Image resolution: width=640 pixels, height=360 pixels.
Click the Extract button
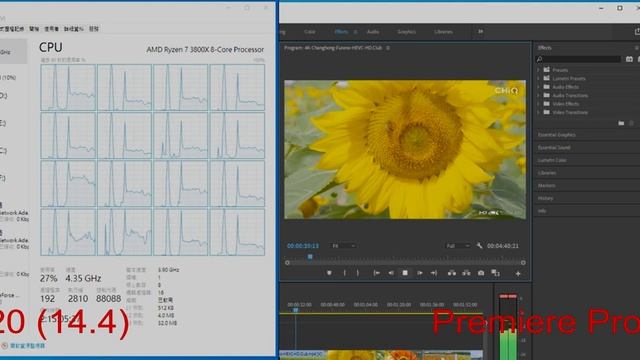point(466,273)
